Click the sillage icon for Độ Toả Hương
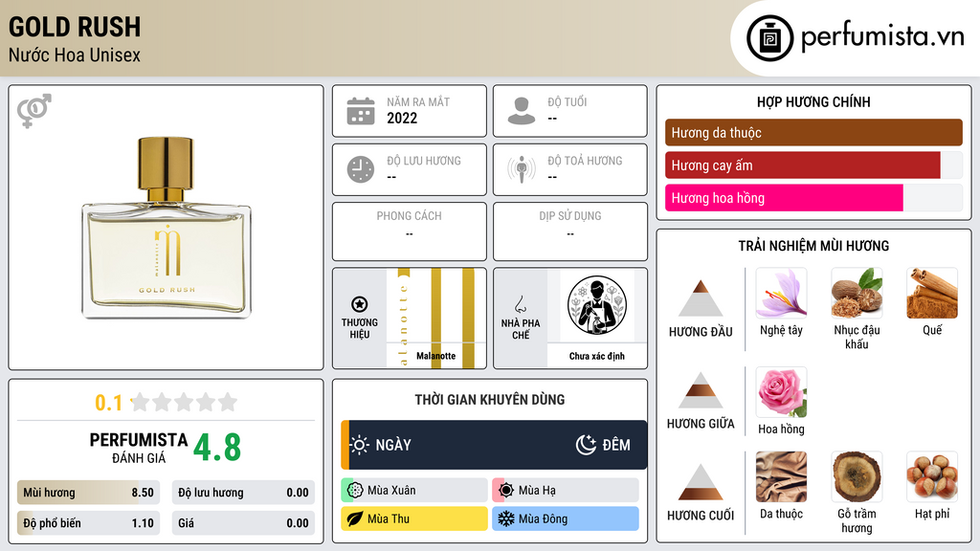980x551 pixels. tap(522, 169)
